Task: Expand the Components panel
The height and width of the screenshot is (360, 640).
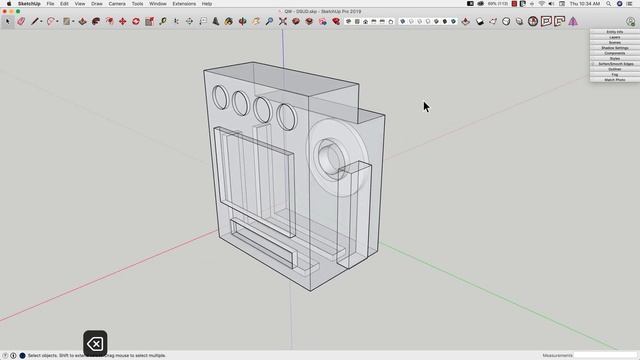Action: (x=615, y=53)
